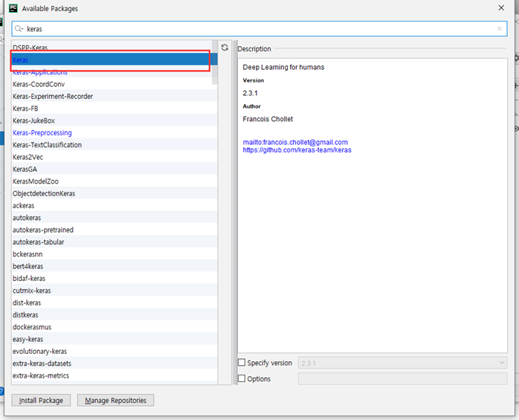The image size is (519, 420).
Task: Select the KerasModelZoo package
Action: point(115,181)
